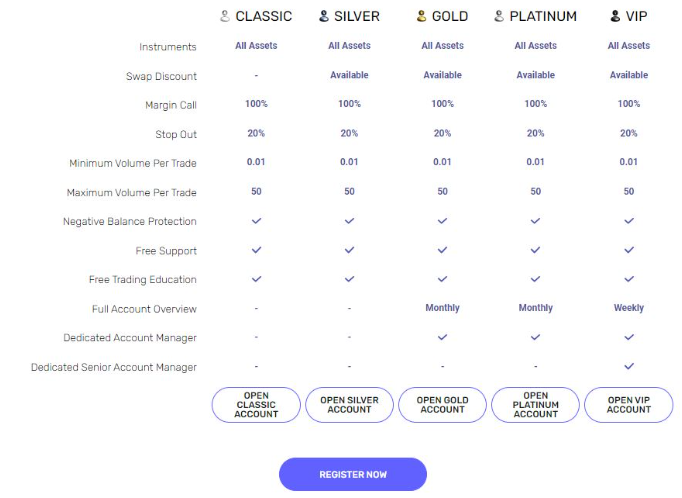Viewport: 682px width, 498px height.
Task: Click the Silver account person icon
Action: pyautogui.click(x=324, y=17)
